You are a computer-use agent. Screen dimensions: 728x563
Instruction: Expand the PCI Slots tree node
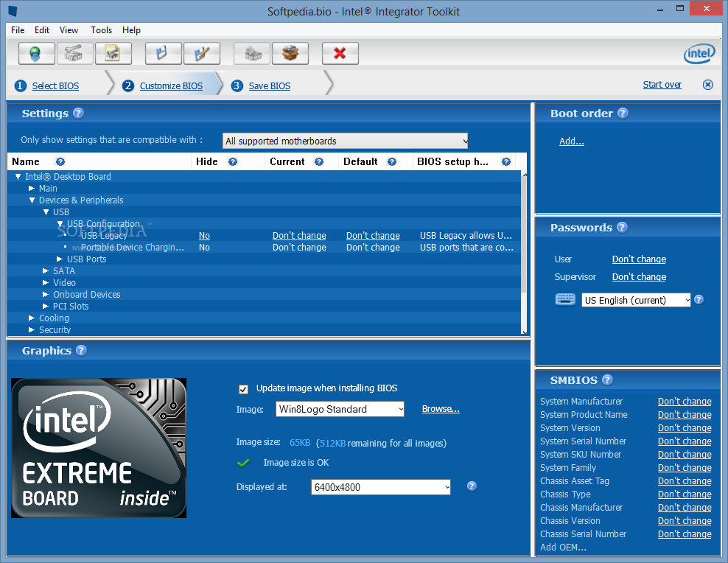pos(46,307)
